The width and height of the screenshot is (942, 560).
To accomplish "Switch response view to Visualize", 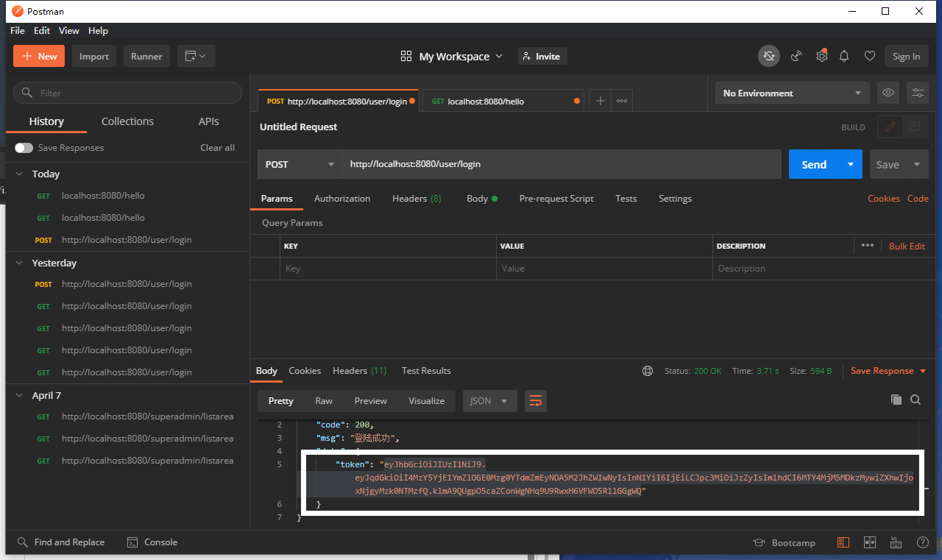I will tap(427, 401).
